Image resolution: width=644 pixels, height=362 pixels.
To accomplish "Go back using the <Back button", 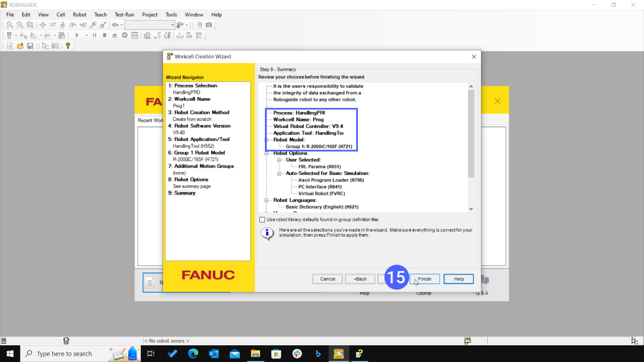I will (360, 279).
